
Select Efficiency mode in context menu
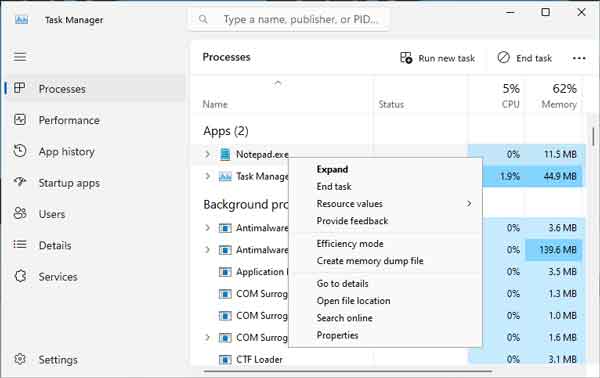(x=350, y=244)
